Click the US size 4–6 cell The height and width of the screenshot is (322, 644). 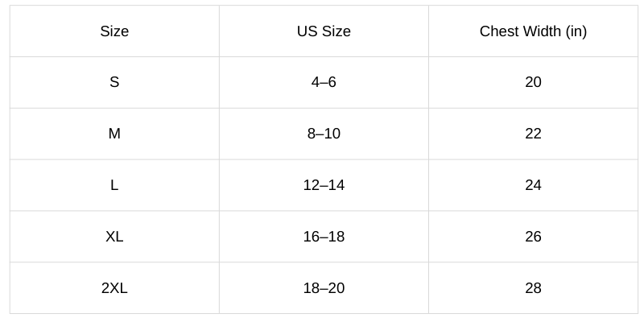324,82
